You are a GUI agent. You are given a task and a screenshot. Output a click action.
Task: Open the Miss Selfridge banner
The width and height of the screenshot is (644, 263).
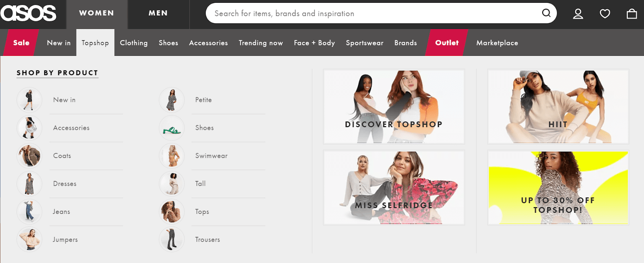coord(394,187)
